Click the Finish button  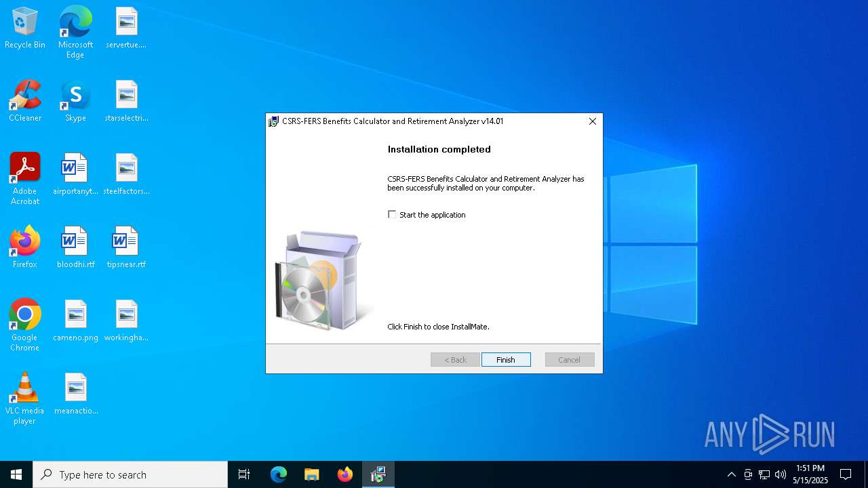pos(506,360)
